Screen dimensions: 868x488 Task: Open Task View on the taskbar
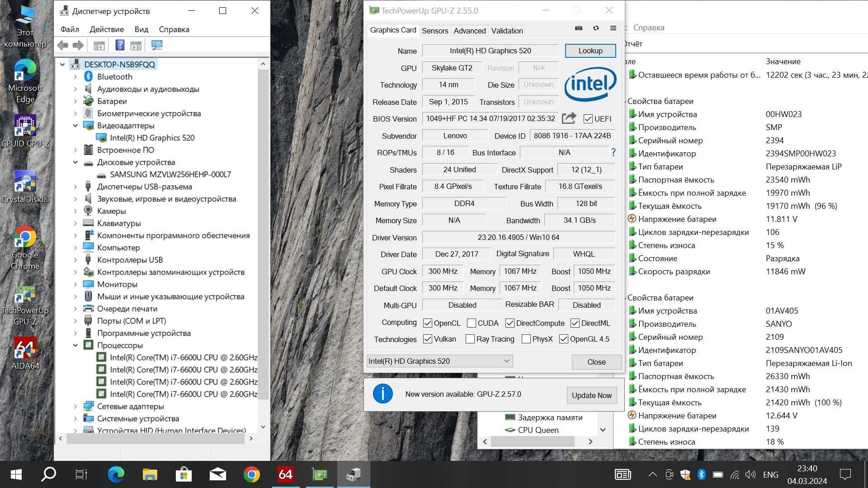pos(81,474)
